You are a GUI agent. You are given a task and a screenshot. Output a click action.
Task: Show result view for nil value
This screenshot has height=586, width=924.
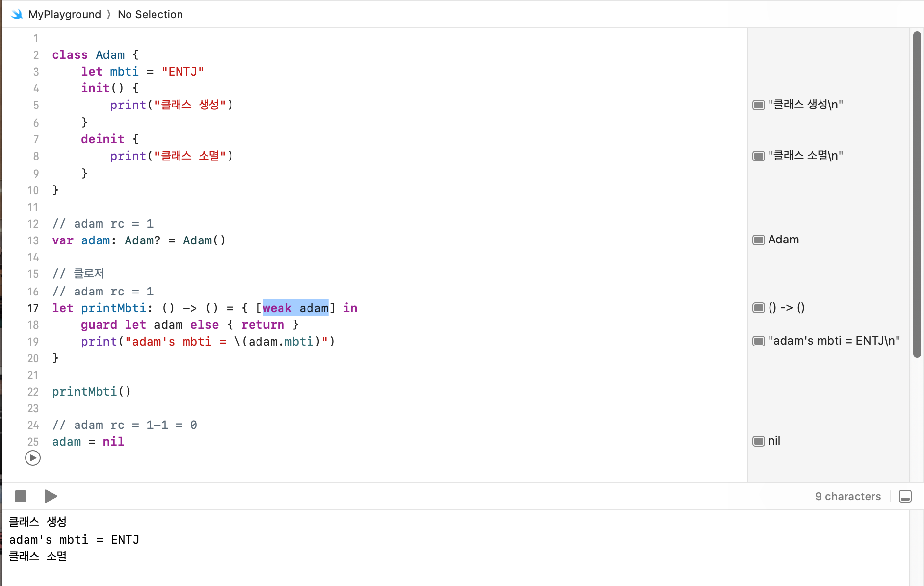(x=759, y=441)
